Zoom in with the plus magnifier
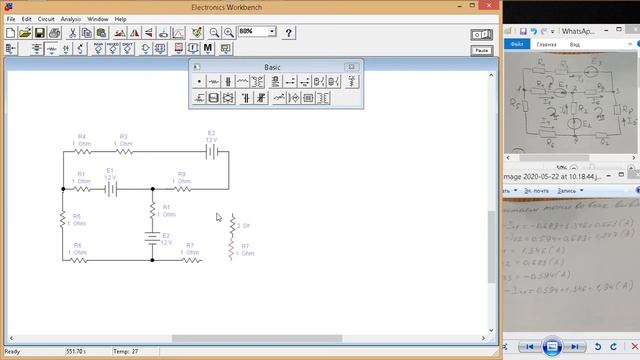The image size is (640, 360). pyautogui.click(x=229, y=33)
